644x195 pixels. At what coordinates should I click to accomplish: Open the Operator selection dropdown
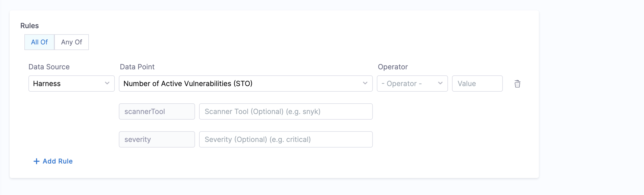coord(409,84)
